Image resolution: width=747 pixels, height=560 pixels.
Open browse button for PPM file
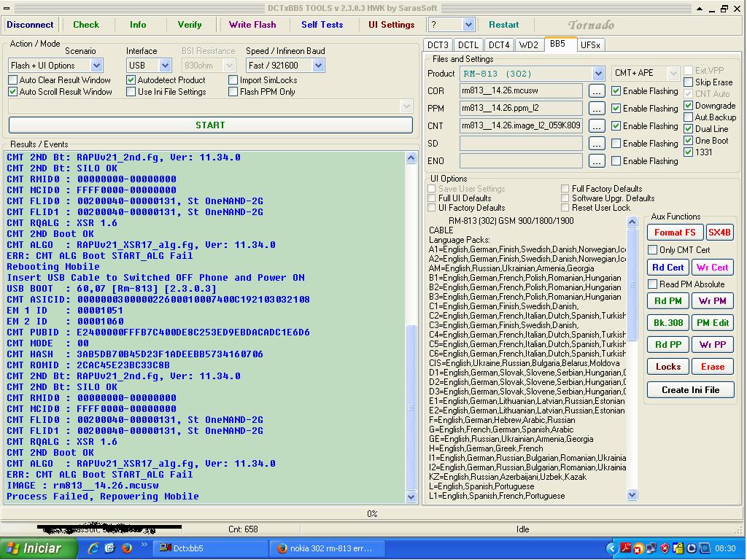coord(597,109)
